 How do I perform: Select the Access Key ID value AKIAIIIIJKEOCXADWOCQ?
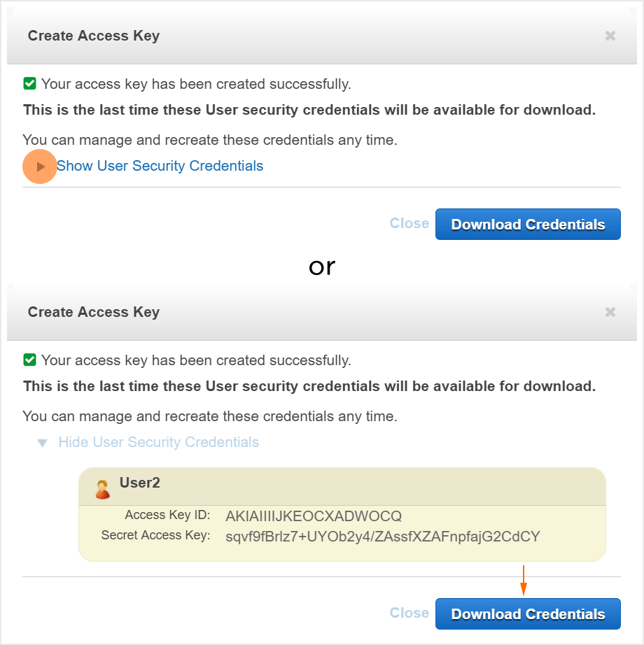coord(314,516)
